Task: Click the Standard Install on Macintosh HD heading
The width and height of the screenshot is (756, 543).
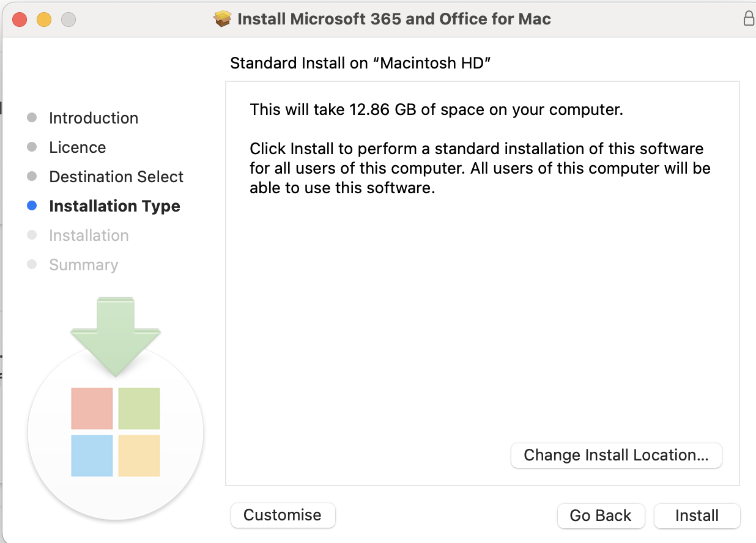Action: [361, 63]
